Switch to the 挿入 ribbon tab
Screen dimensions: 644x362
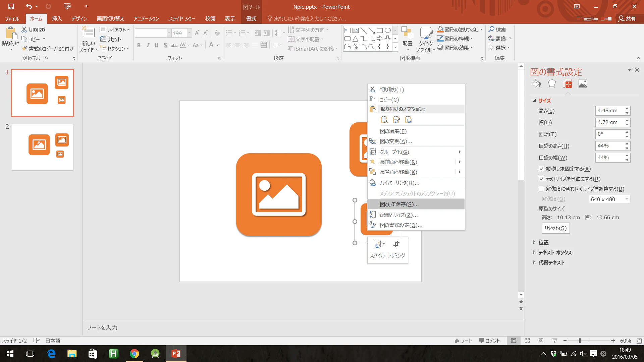(x=57, y=18)
